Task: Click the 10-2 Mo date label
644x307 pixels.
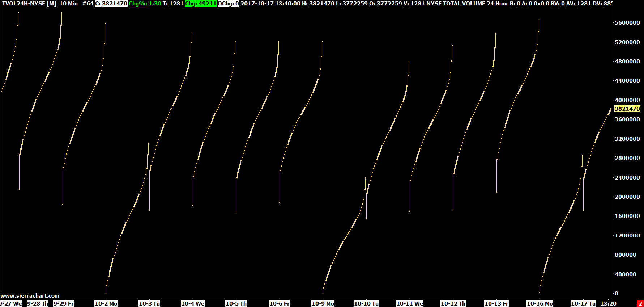Action: point(106,303)
